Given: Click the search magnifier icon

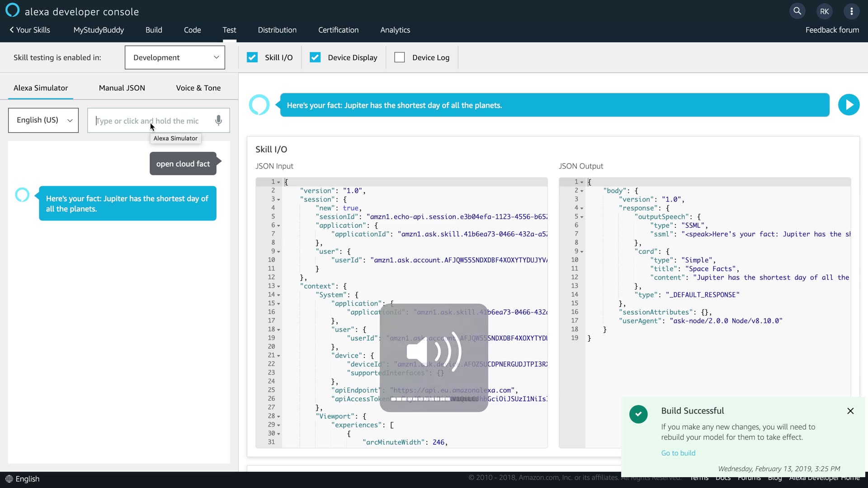Looking at the screenshot, I should click(797, 11).
